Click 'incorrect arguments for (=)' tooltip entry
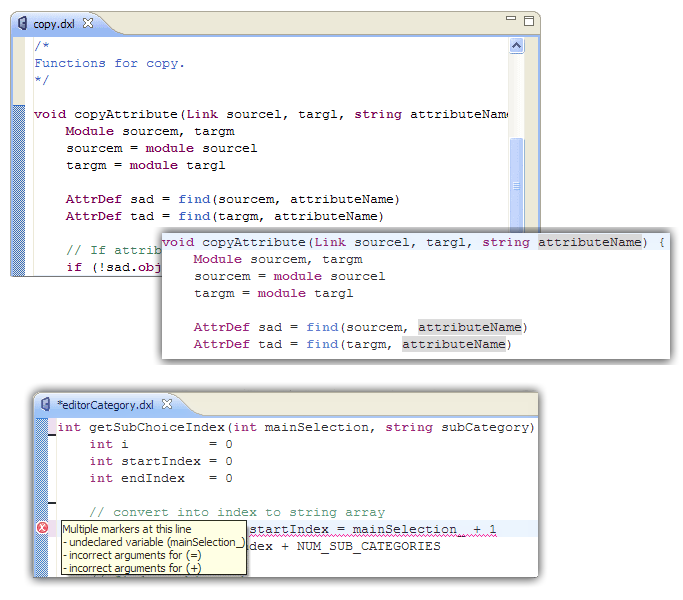This screenshot has width=683, height=600. pos(132,555)
